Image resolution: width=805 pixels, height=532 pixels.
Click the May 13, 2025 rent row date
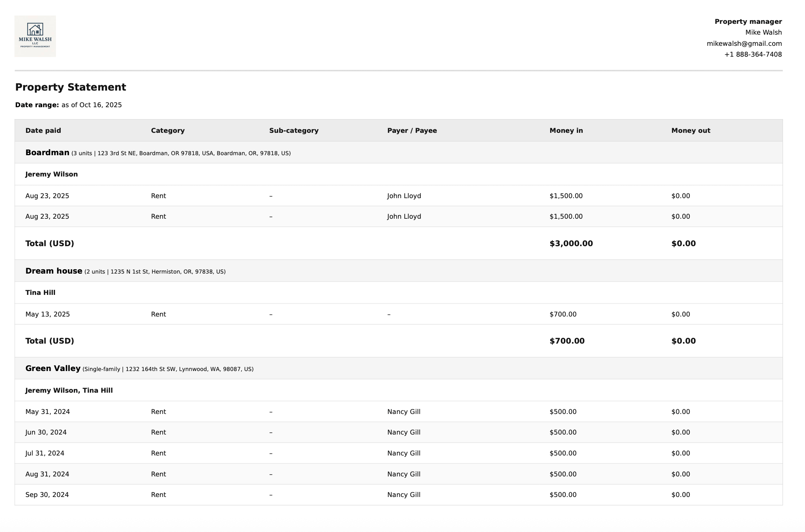point(47,314)
